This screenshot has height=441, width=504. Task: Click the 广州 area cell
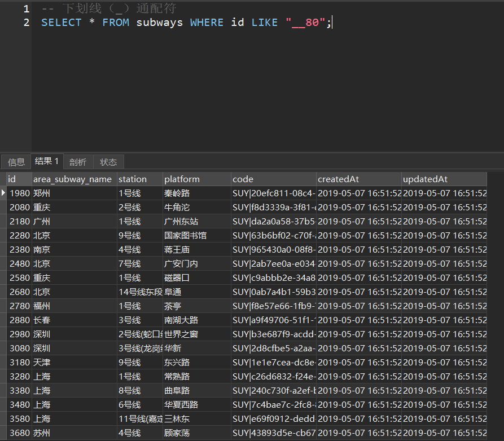[74, 222]
